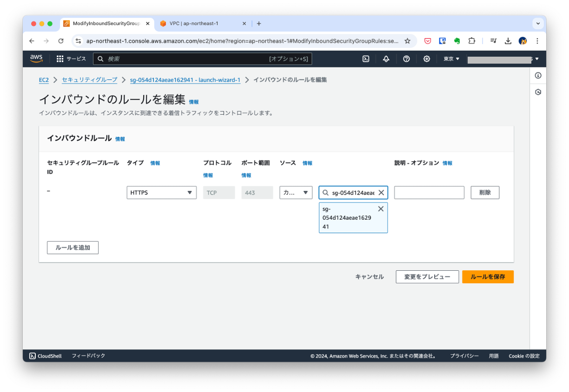Reload the page
The width and height of the screenshot is (569, 392).
click(x=61, y=41)
